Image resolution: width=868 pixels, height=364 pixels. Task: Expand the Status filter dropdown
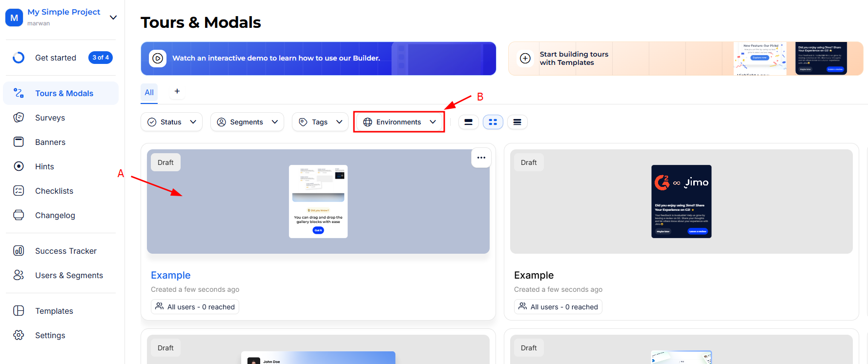pos(172,122)
